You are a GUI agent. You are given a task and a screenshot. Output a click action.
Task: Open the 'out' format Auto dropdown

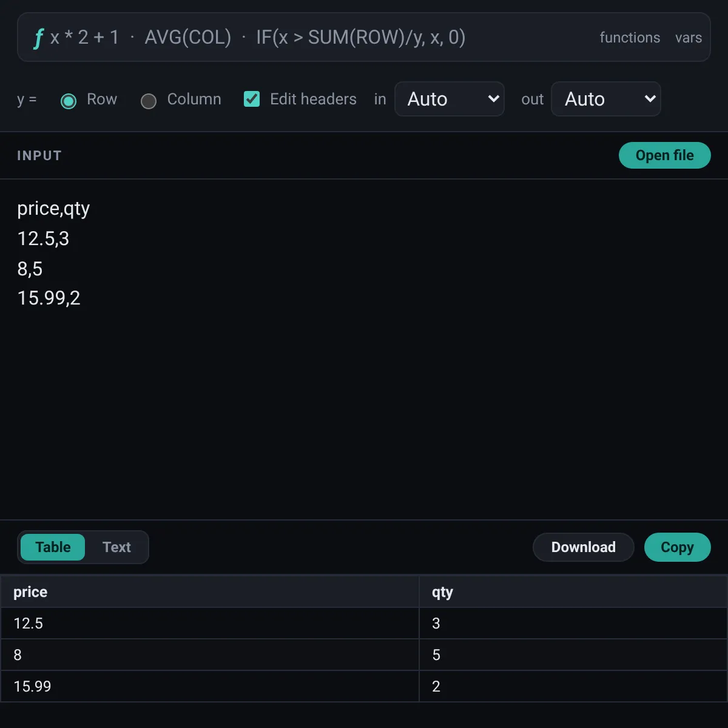(606, 99)
